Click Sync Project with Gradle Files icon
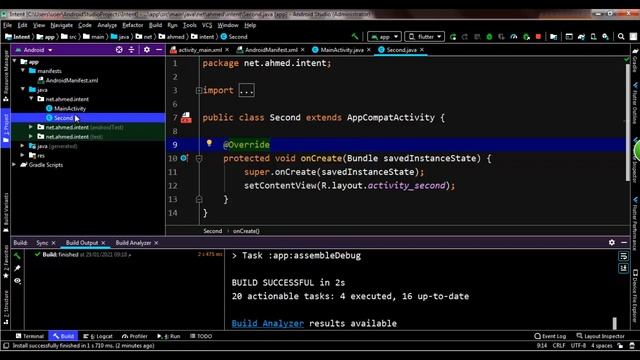 coord(581,37)
